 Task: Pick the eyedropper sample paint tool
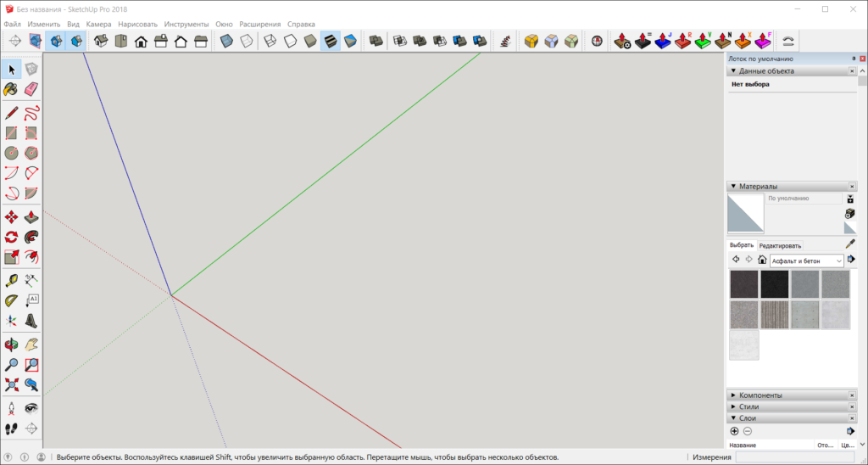(850, 244)
